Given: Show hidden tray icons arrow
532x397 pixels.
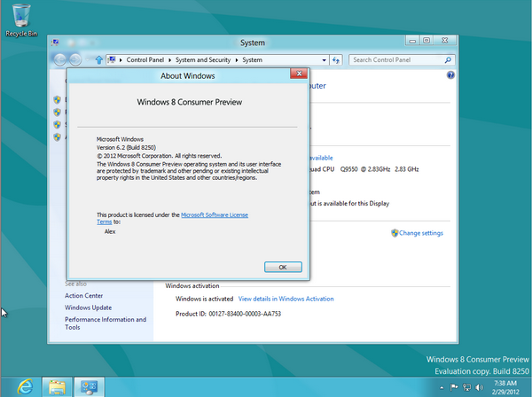Looking at the screenshot, I should point(442,387).
